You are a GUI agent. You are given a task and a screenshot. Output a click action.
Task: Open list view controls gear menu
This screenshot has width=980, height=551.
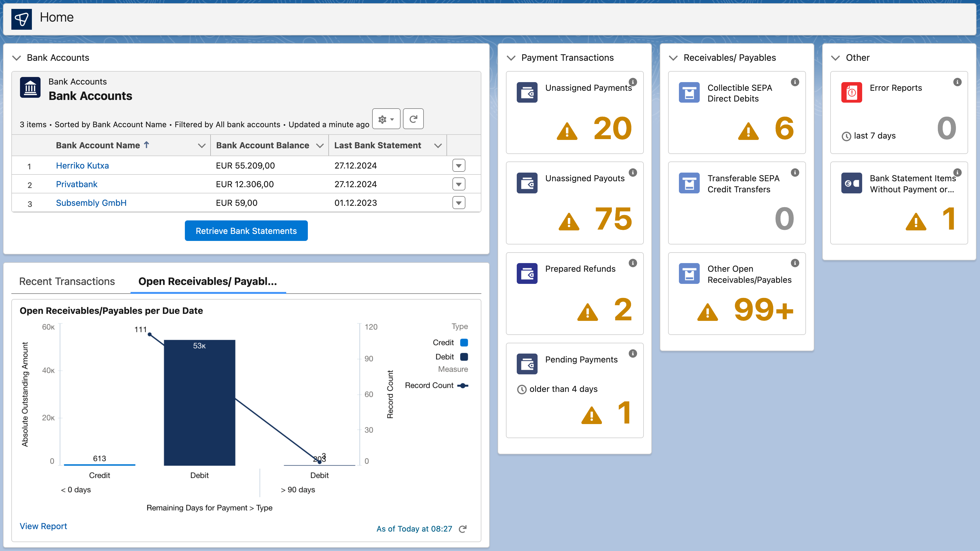pyautogui.click(x=386, y=119)
